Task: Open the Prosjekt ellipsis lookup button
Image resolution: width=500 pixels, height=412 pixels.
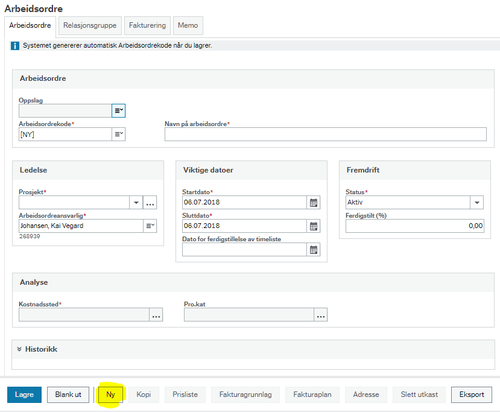Action: pos(150,202)
